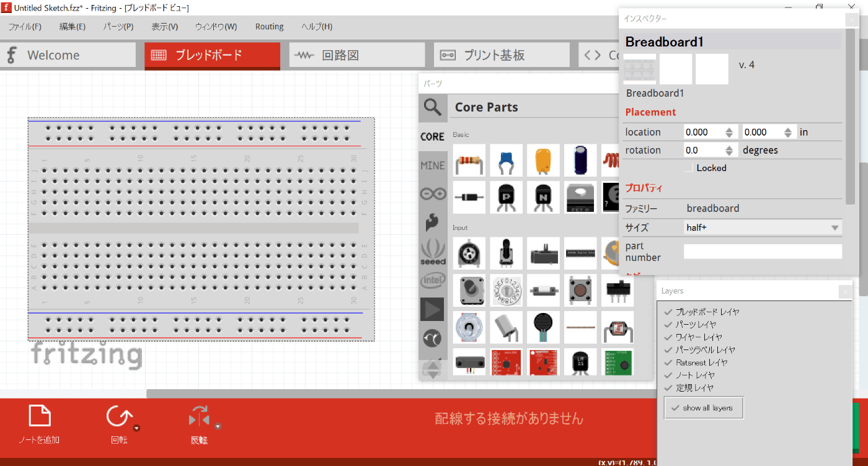Open the parts search magnifier
The width and height of the screenshot is (868, 466).
(x=433, y=107)
